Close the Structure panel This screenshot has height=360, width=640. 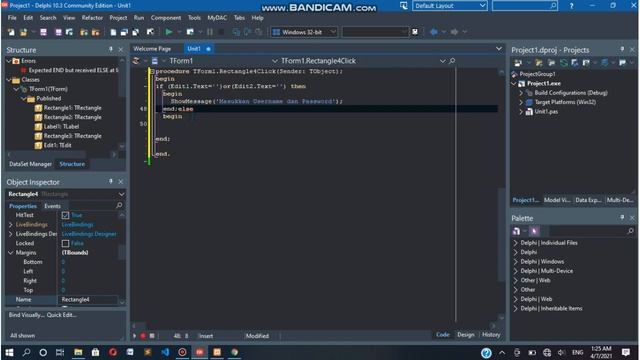coord(121,49)
